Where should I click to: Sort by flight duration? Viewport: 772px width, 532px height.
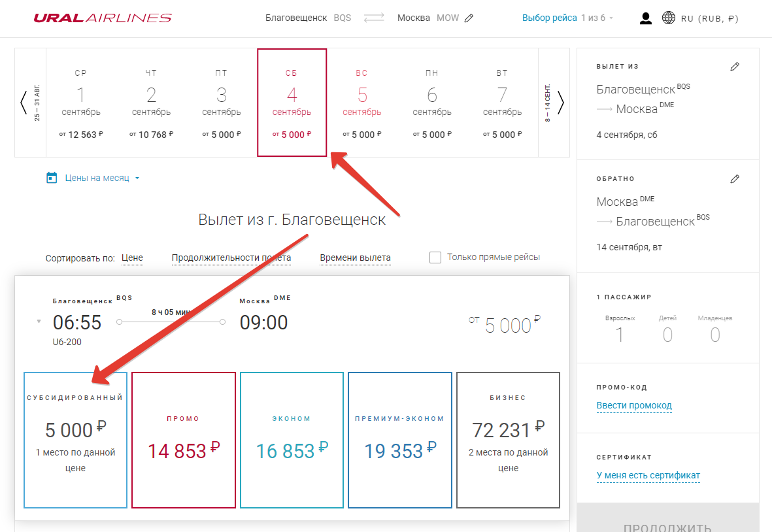[x=231, y=258]
